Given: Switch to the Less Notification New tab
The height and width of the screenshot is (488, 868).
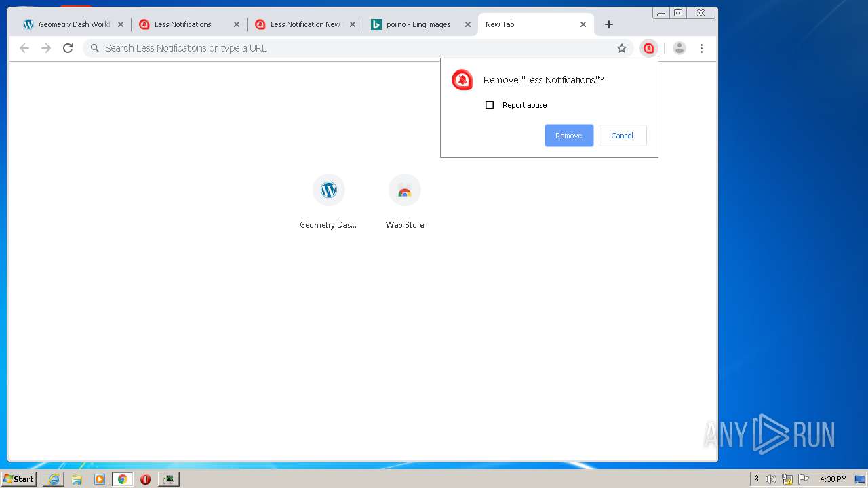Looking at the screenshot, I should [305, 24].
